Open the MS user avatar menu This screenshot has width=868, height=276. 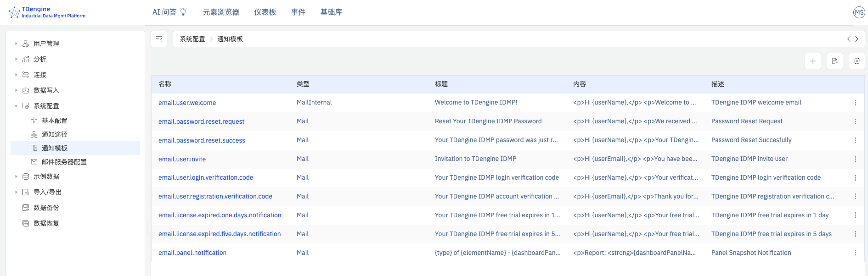tap(859, 12)
